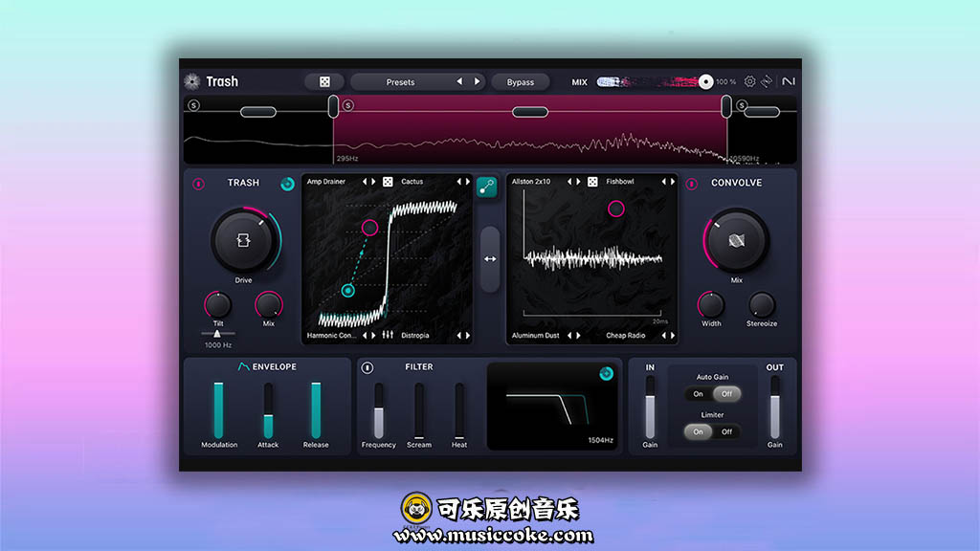This screenshot has width=980, height=551.
Task: Click the global MIX slider knob
Action: pos(705,82)
